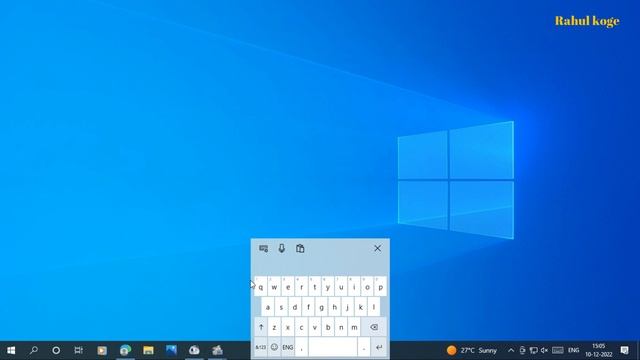Open the 27°C Sunny weather widget
This screenshot has height=360, width=640.
[472, 350]
